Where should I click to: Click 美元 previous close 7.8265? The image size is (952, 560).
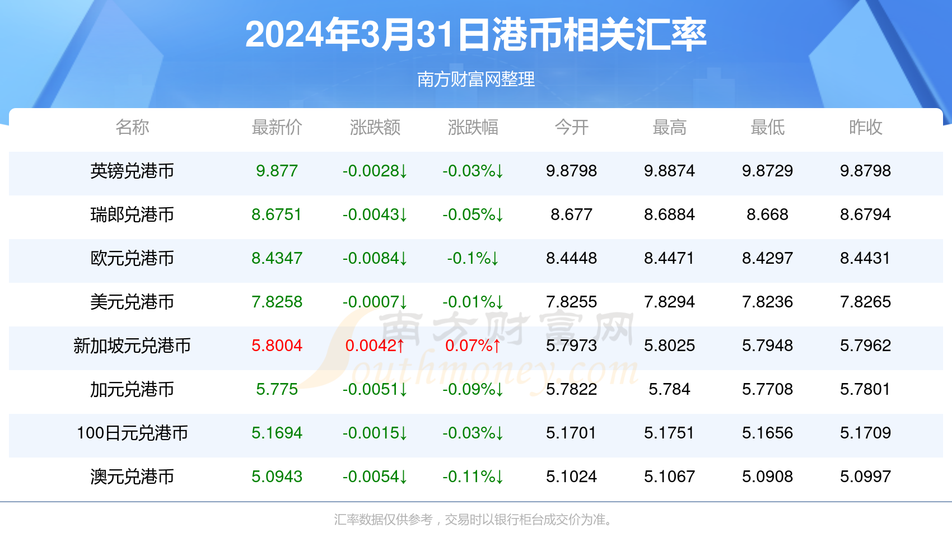(x=865, y=302)
